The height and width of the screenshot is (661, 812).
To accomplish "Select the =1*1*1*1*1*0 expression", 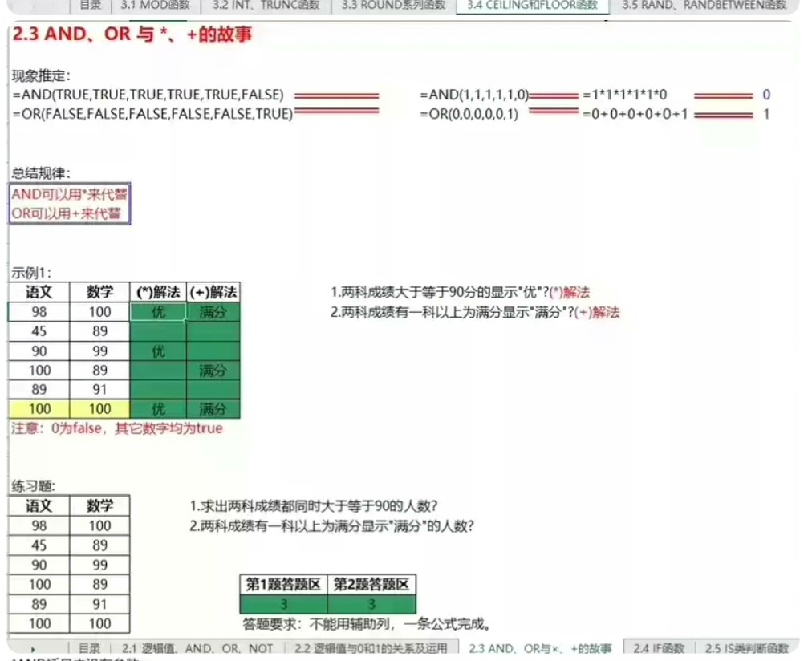I will coord(624,95).
